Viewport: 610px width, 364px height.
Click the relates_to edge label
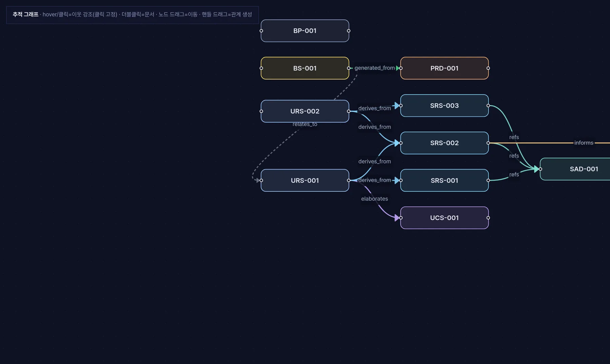coord(305,124)
